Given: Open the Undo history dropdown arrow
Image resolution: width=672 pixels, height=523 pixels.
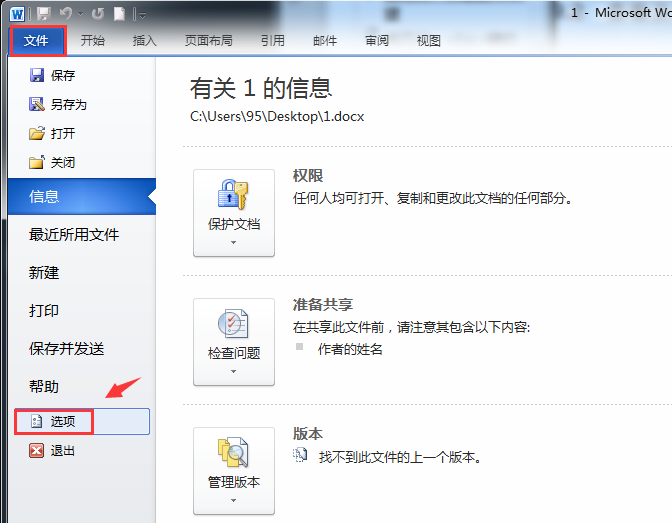Looking at the screenshot, I should coord(80,15).
